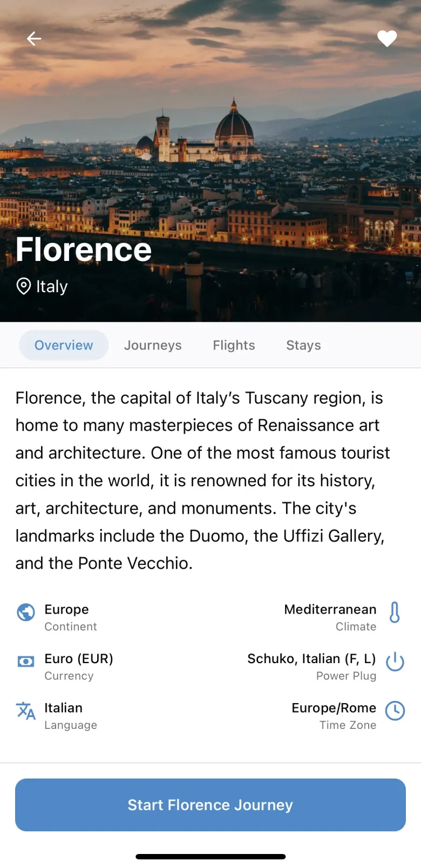Screen dimensions: 421x868
Task: Click the clock Time Zone icon
Action: coord(395,711)
